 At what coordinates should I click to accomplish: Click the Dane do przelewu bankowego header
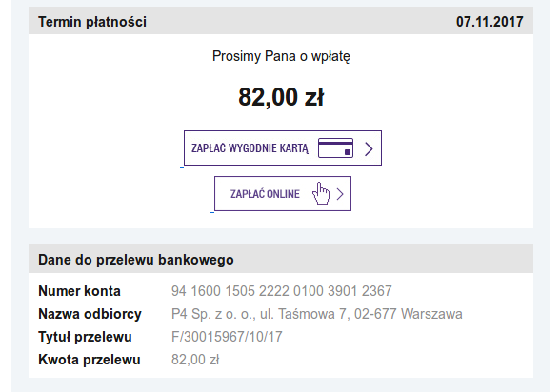coord(136,260)
